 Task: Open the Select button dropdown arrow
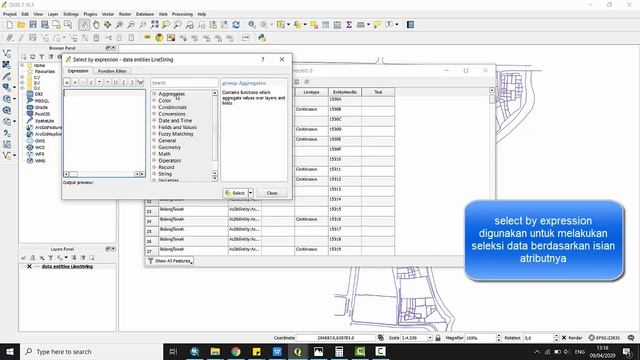251,193
